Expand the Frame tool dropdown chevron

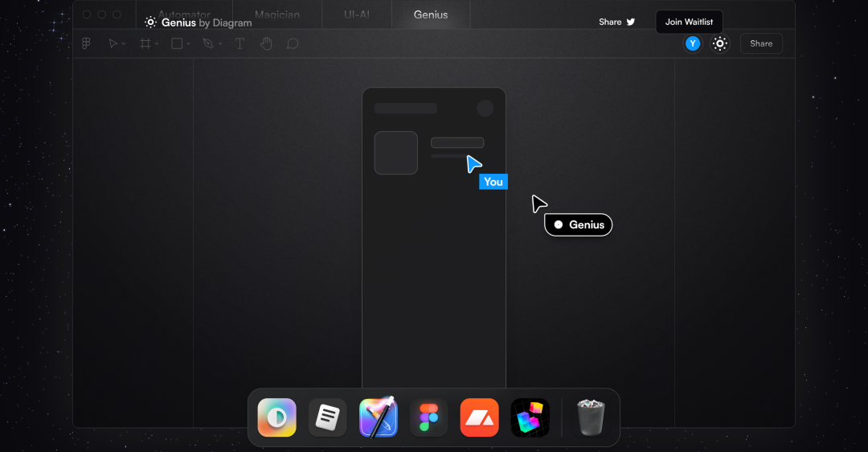(x=157, y=43)
